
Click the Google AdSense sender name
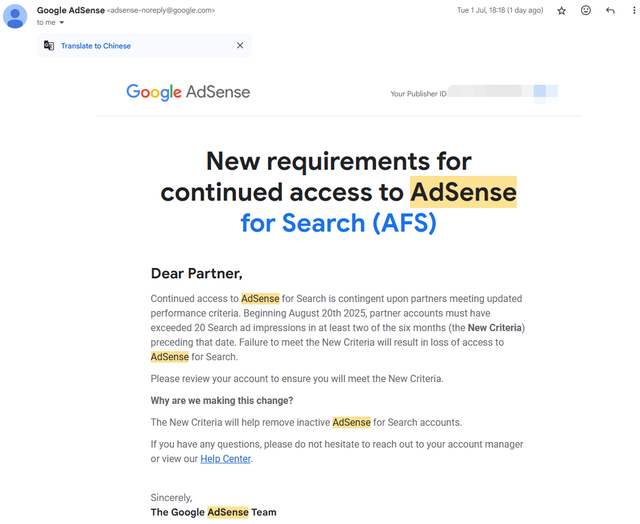point(71,10)
